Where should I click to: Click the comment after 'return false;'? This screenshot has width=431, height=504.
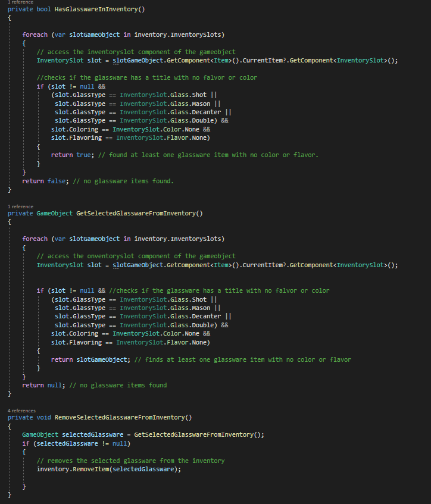point(123,181)
